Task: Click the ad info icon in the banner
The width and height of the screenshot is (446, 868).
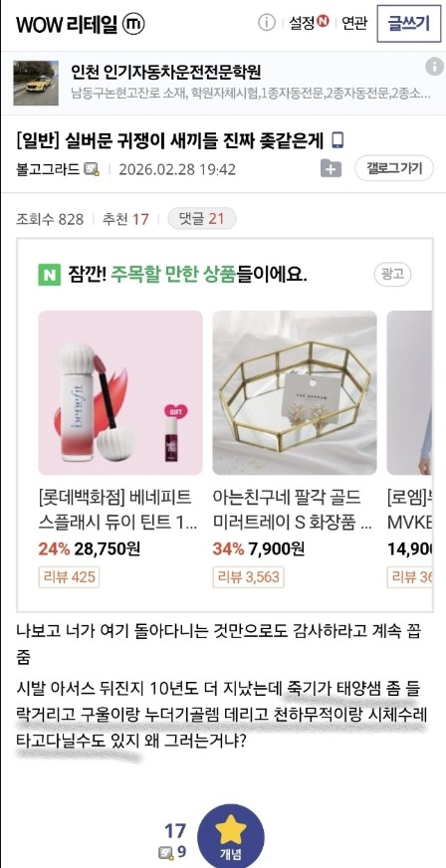Action: coord(434,67)
